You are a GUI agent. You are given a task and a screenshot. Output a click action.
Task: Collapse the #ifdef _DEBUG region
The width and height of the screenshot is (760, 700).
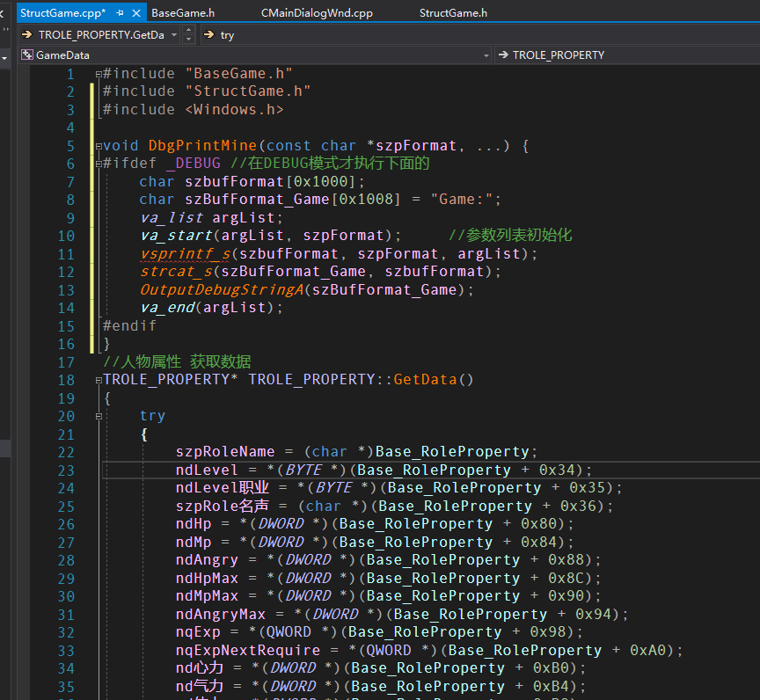click(x=99, y=164)
